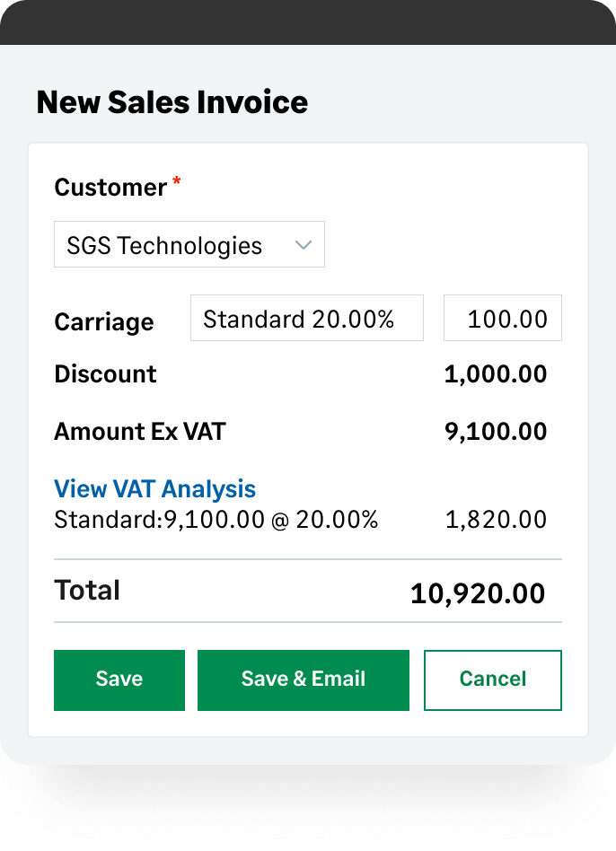Select the carriage amount field showing 100.00

(x=502, y=317)
